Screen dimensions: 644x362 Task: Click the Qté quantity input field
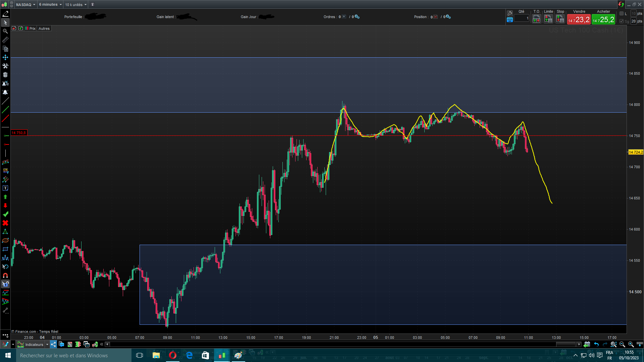tap(522, 18)
